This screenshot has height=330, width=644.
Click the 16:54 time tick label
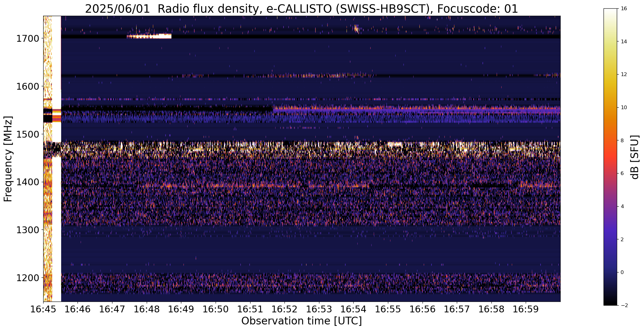(354, 309)
